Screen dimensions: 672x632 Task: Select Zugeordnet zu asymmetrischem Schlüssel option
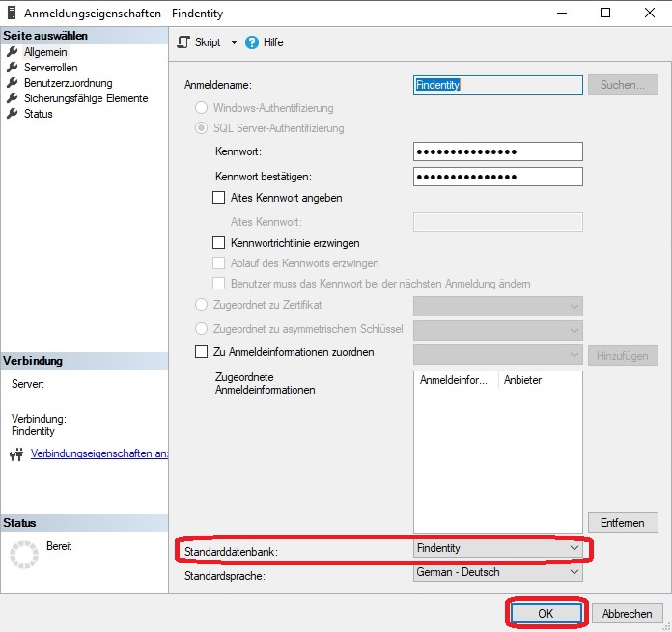(202, 328)
